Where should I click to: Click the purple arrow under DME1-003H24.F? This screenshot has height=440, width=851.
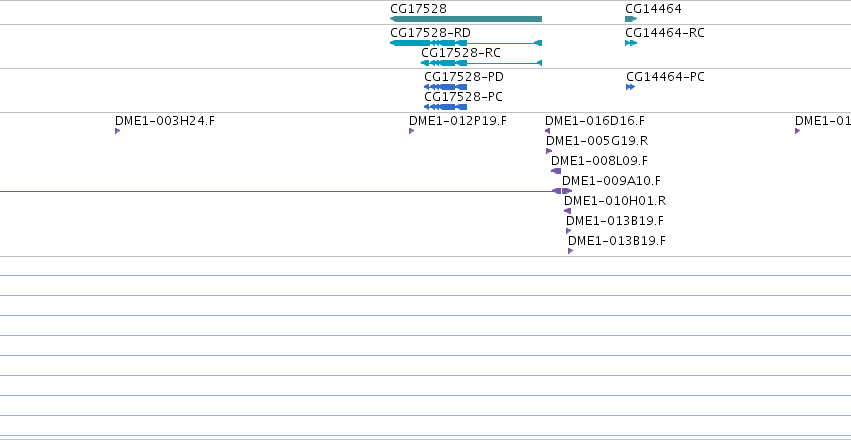[x=117, y=131]
